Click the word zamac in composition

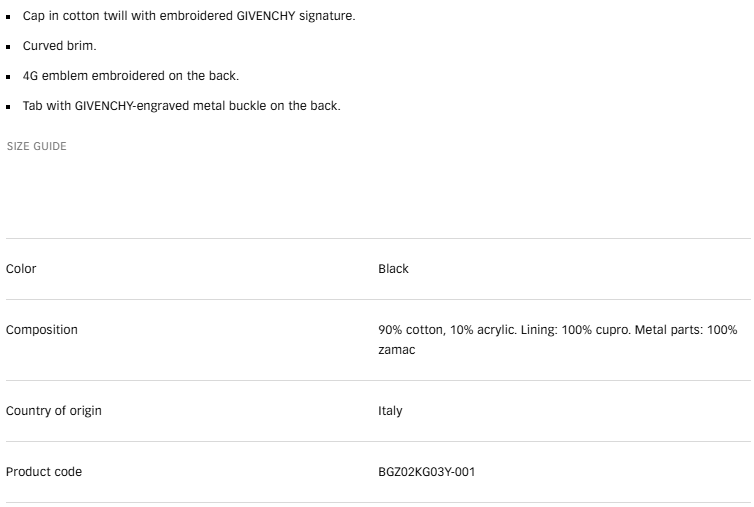tap(397, 350)
